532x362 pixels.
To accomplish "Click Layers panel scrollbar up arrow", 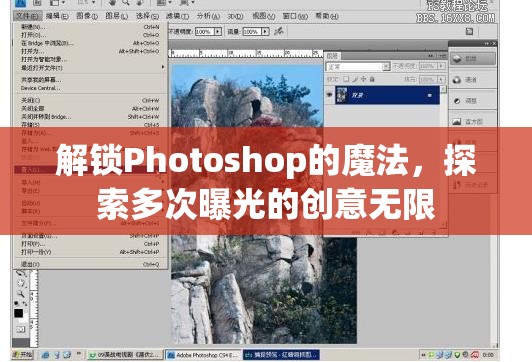I will point(443,89).
